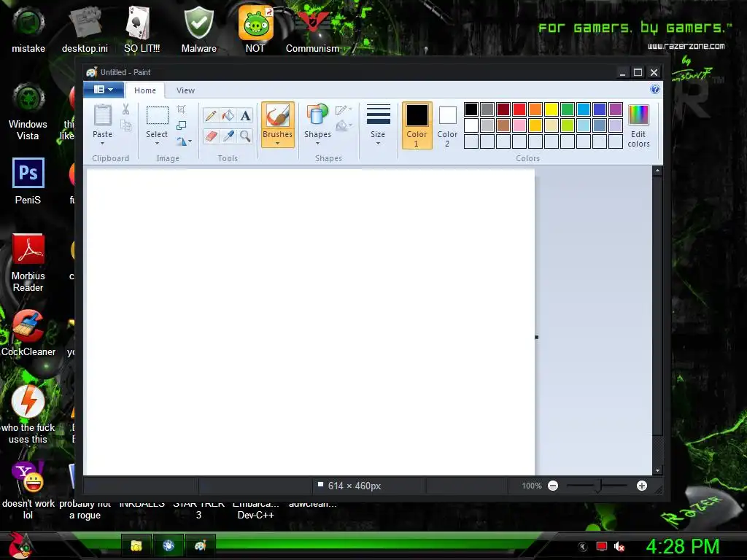747x560 pixels.
Task: Switch to the Home ribbon tab
Action: (x=145, y=90)
